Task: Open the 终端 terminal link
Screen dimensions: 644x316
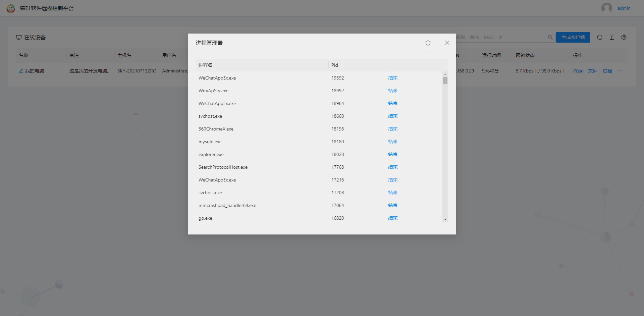Action: [578, 71]
